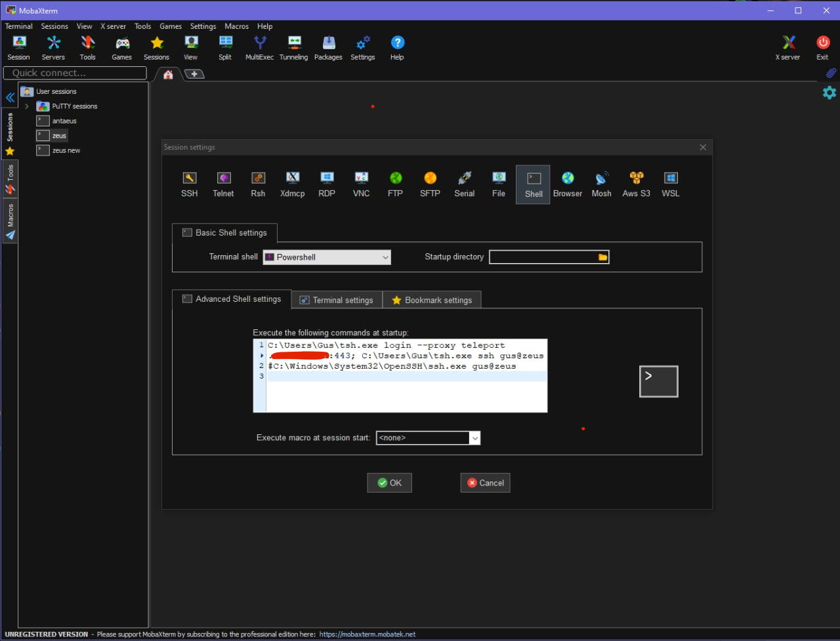Choose the Mosh session type

601,182
